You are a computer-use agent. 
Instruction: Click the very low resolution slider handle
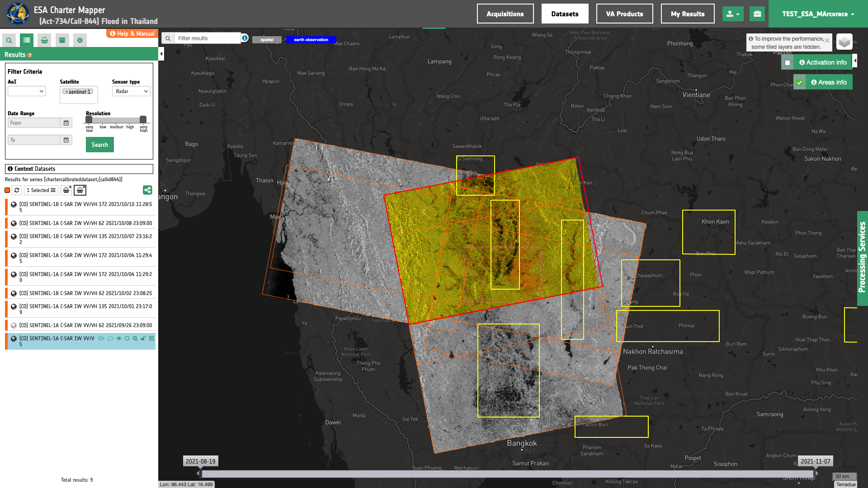[x=89, y=120]
